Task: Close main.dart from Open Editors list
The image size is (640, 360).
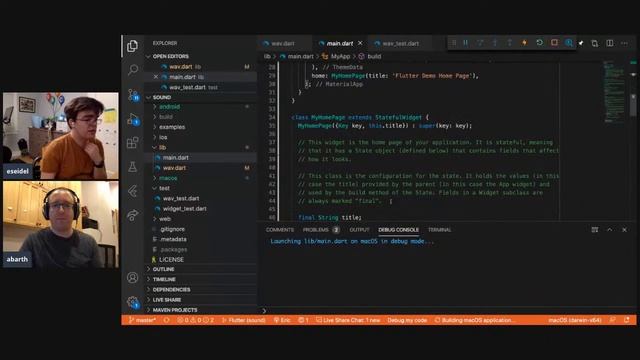Action: (156, 77)
